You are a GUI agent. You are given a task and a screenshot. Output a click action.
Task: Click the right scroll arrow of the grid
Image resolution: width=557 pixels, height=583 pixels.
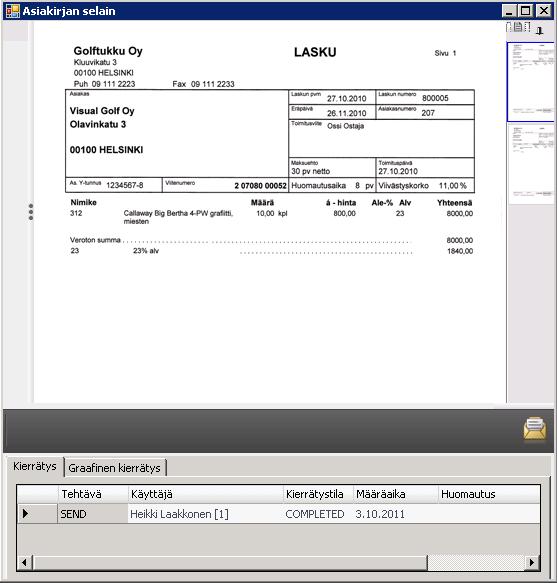[x=532, y=563]
